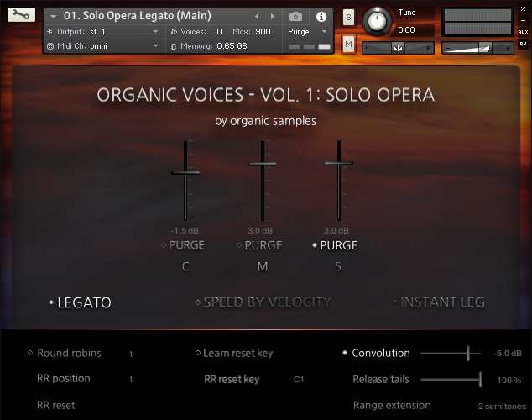
Task: Click the RR reset button
Action: pyautogui.click(x=56, y=405)
